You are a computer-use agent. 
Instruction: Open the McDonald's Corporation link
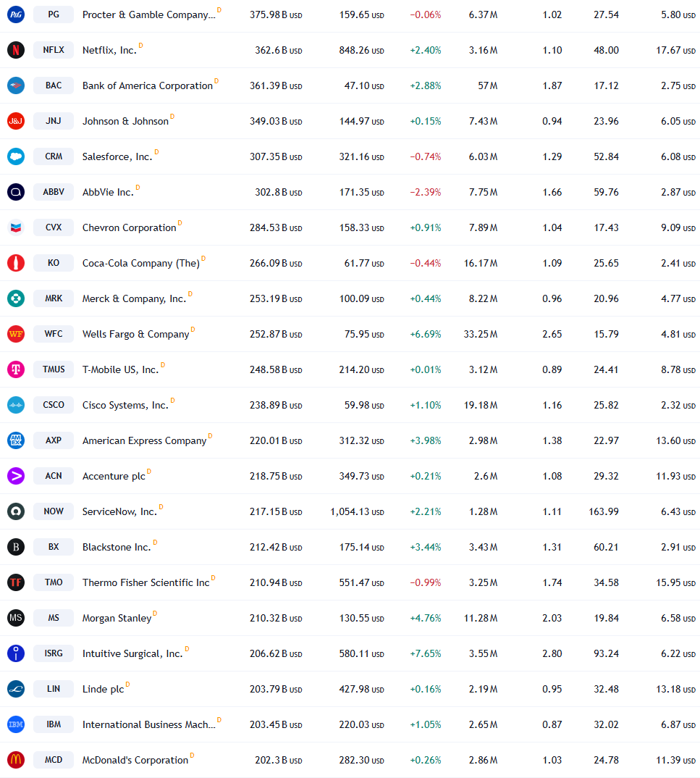135,760
